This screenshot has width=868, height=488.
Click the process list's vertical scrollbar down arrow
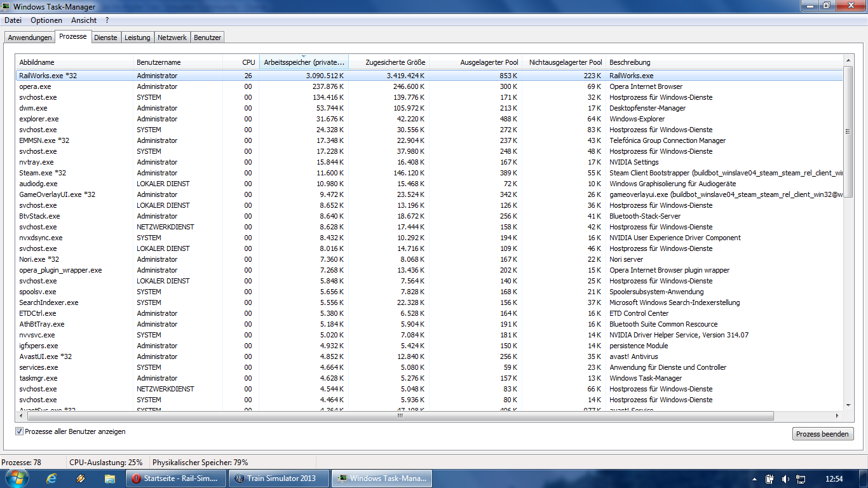tap(848, 405)
